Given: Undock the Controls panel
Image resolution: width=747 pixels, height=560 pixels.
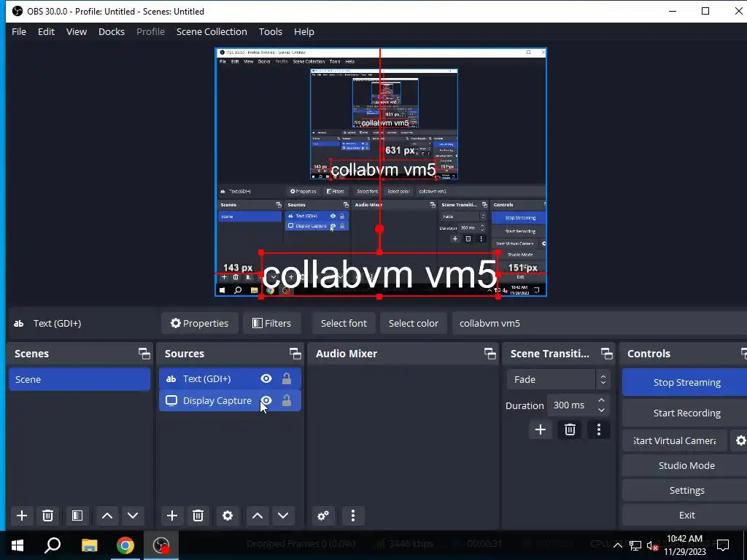Looking at the screenshot, I should tap(743, 354).
